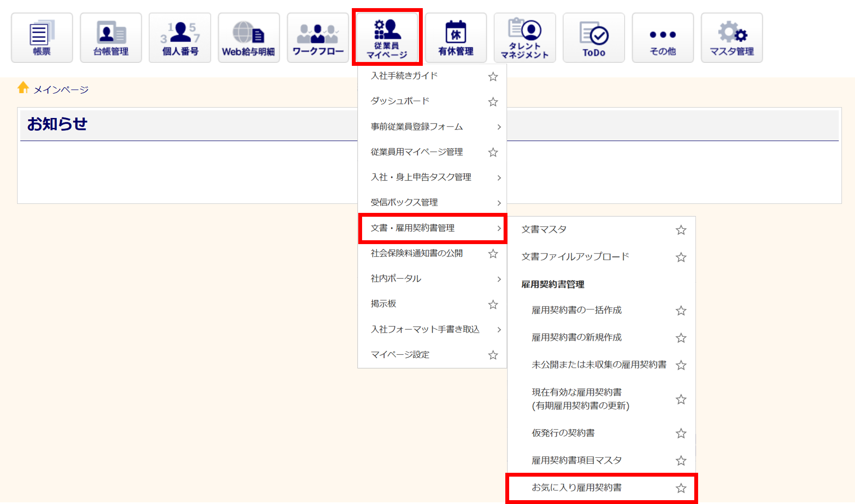Select 文書ファイルアップロード menu item
Image resolution: width=855 pixels, height=504 pixels.
tap(575, 256)
